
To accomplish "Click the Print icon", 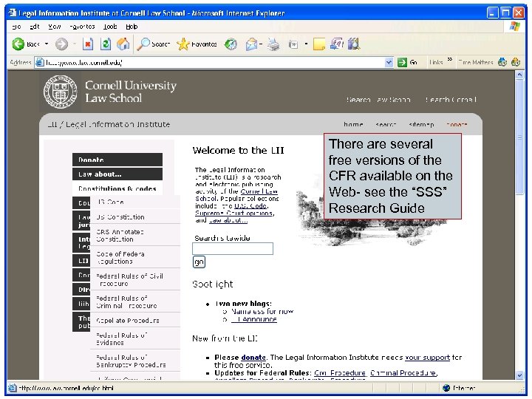I will (273, 44).
